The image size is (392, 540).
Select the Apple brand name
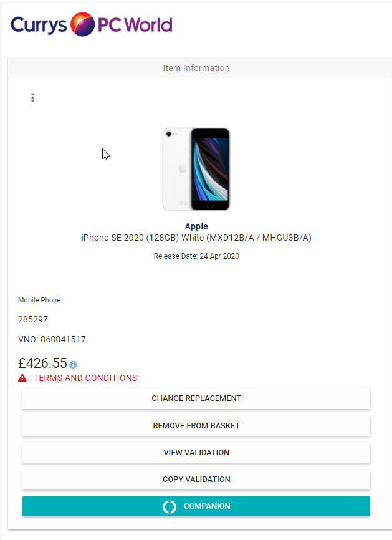coord(196,226)
